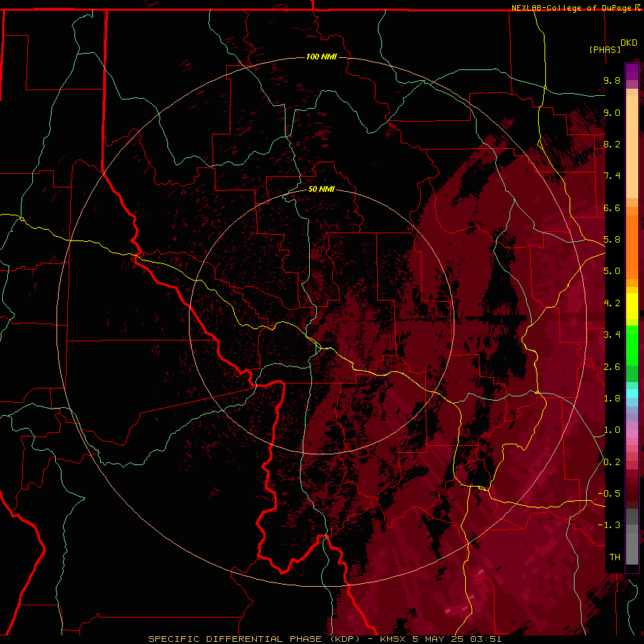Image resolution: width=644 pixels, height=644 pixels.
Task: Click the 1.8 scale value
Action: (x=612, y=399)
